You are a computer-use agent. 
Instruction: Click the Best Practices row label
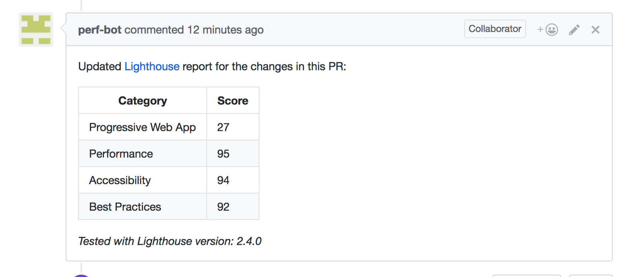[125, 207]
